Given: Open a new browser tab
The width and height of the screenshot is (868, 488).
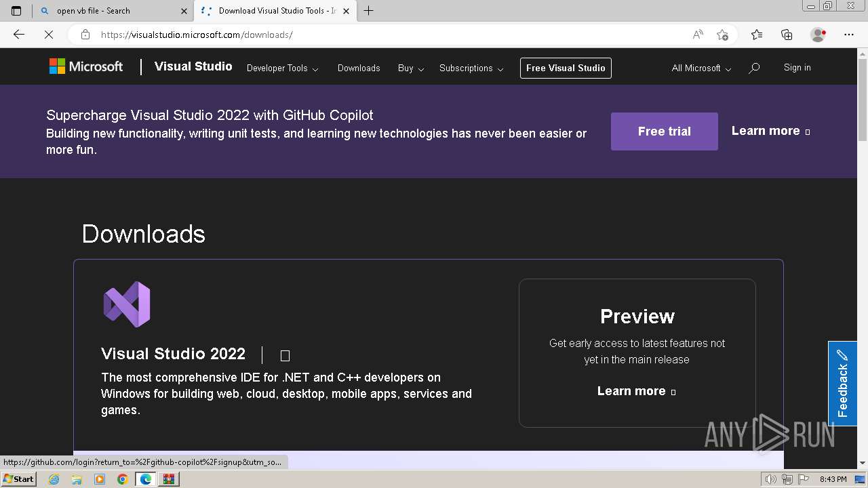Looking at the screenshot, I should point(368,10).
